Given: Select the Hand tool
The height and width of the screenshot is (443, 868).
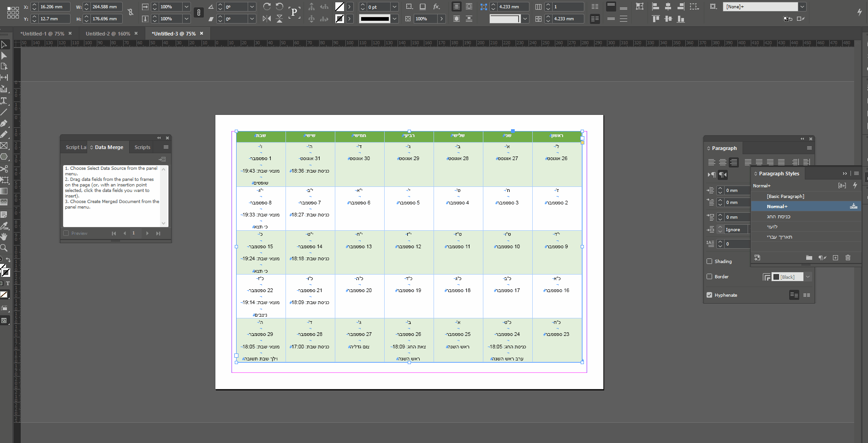Looking at the screenshot, I should 4,237.
